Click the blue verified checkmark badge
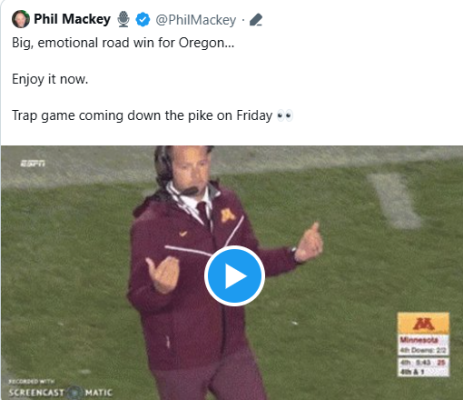The height and width of the screenshot is (400, 463). coord(143,20)
